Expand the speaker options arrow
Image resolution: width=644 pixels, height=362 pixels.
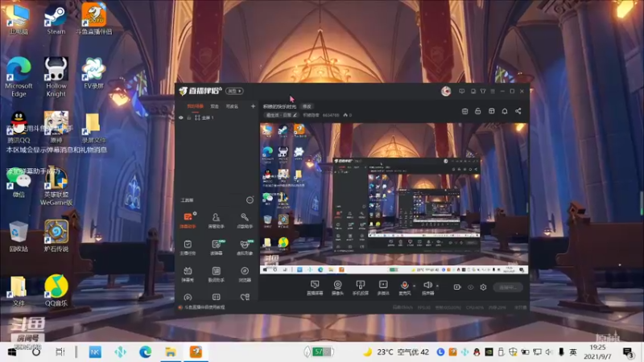click(437, 286)
